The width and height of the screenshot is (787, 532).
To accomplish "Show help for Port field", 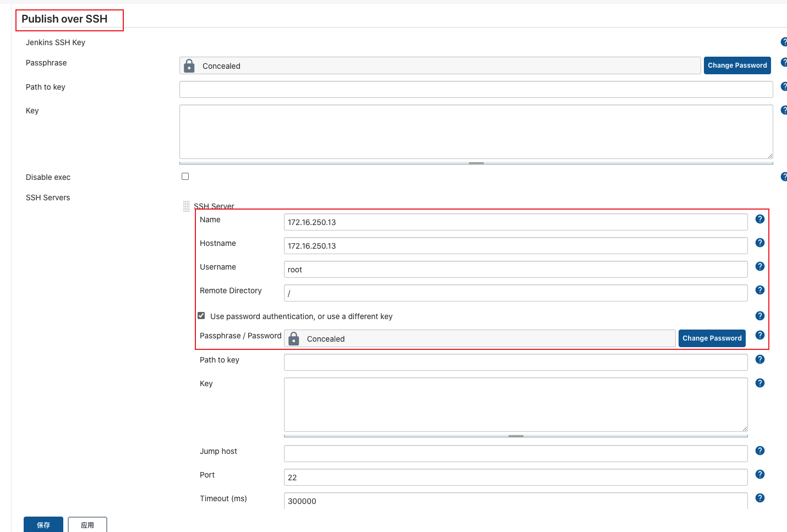I will click(x=760, y=474).
